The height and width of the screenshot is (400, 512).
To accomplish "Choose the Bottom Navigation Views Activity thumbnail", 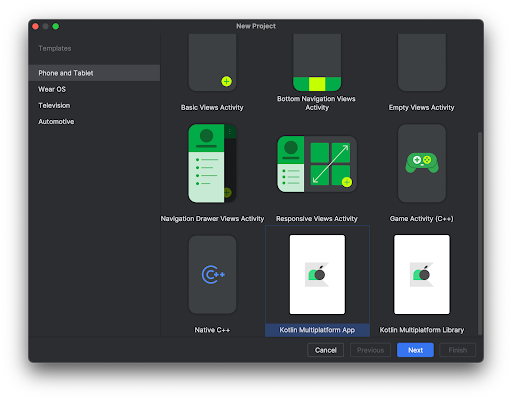I will pyautogui.click(x=317, y=62).
